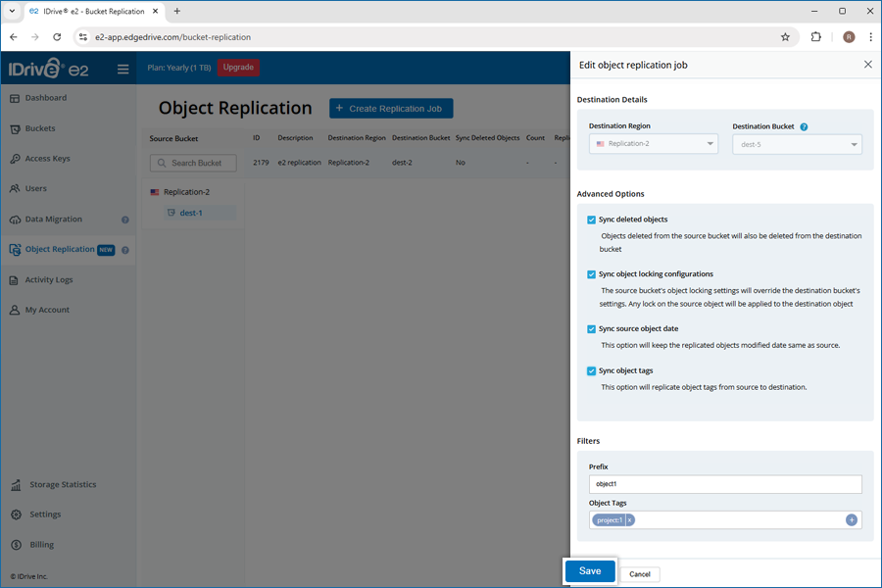Open the Destination Region dropdown
This screenshot has height=588, width=882.
[x=653, y=144]
